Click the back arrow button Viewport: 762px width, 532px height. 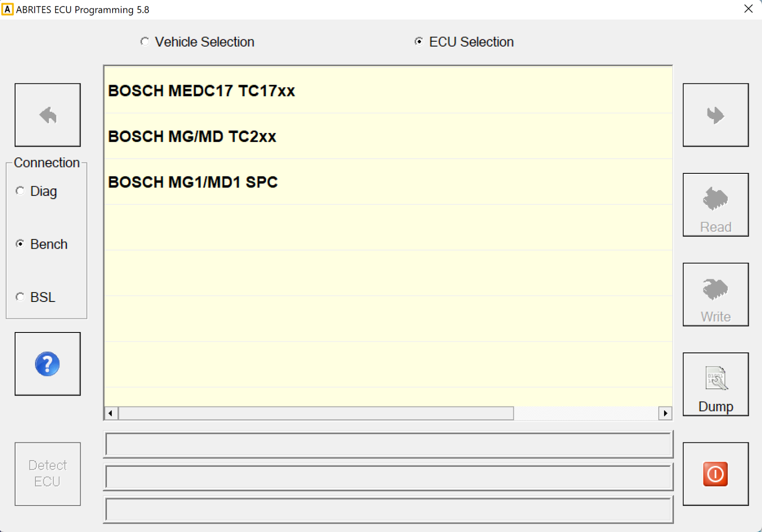(x=47, y=115)
